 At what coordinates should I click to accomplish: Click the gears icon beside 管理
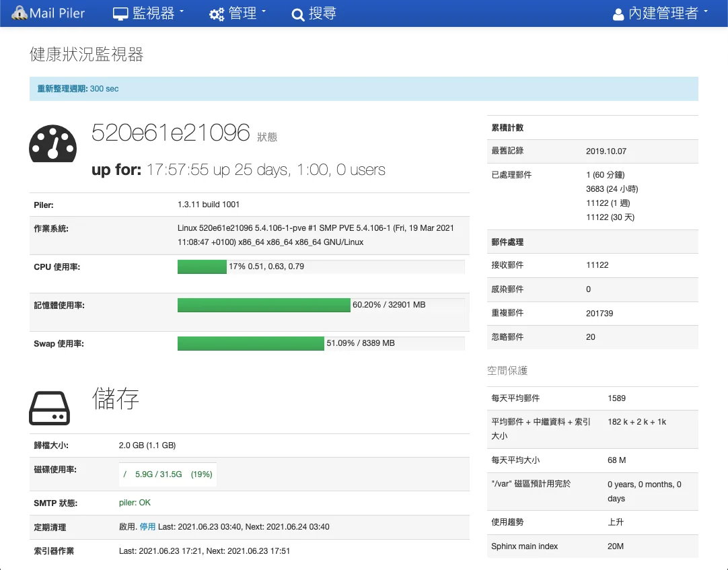(x=217, y=14)
